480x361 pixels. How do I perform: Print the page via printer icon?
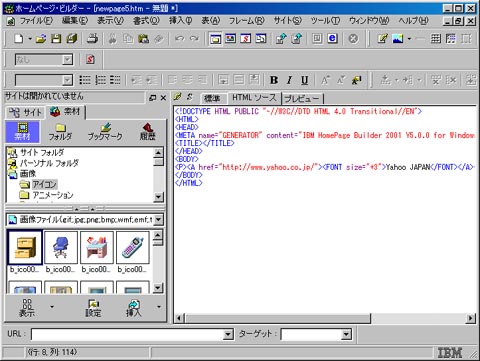pyautogui.click(x=92, y=39)
